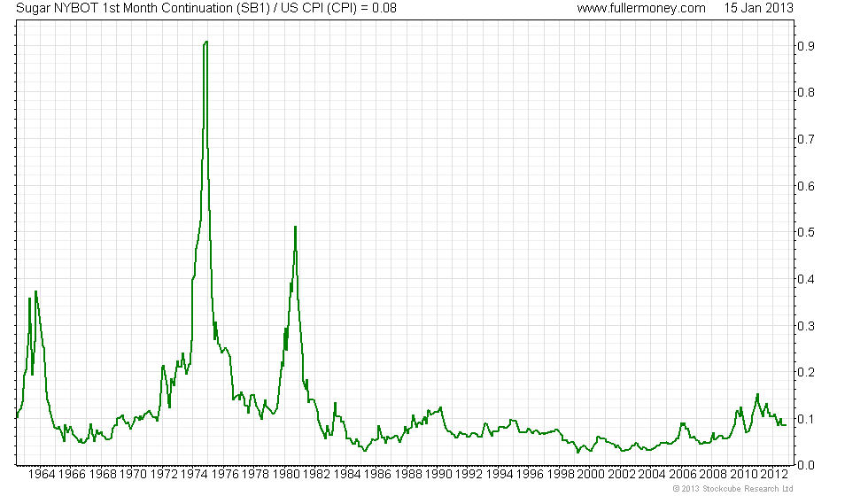Screen dimensions: 868x496
Task: Click the 1970 x-axis label
Action: point(134,475)
